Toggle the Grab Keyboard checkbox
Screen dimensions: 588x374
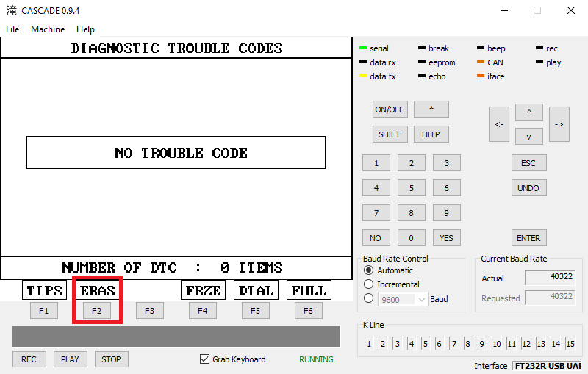pyautogui.click(x=205, y=359)
